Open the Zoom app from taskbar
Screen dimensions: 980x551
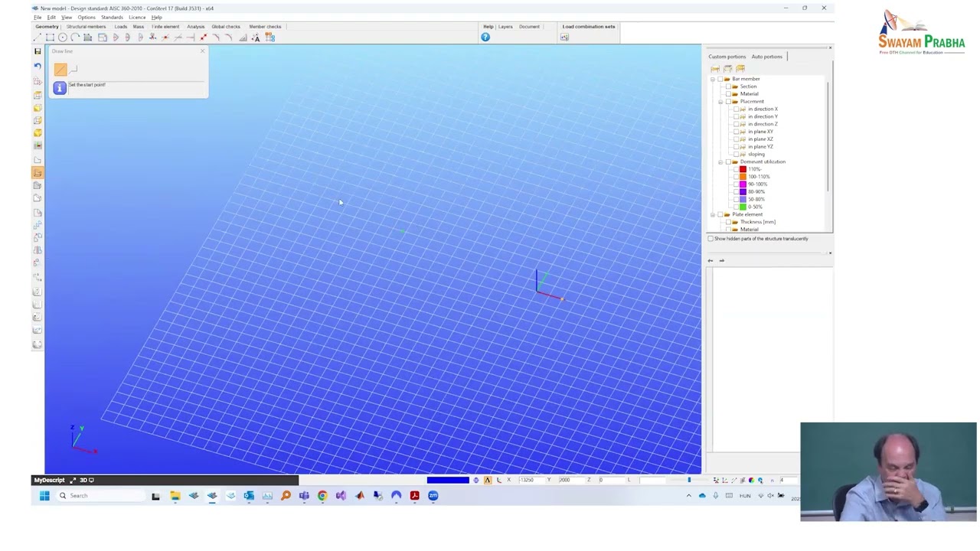[433, 496]
